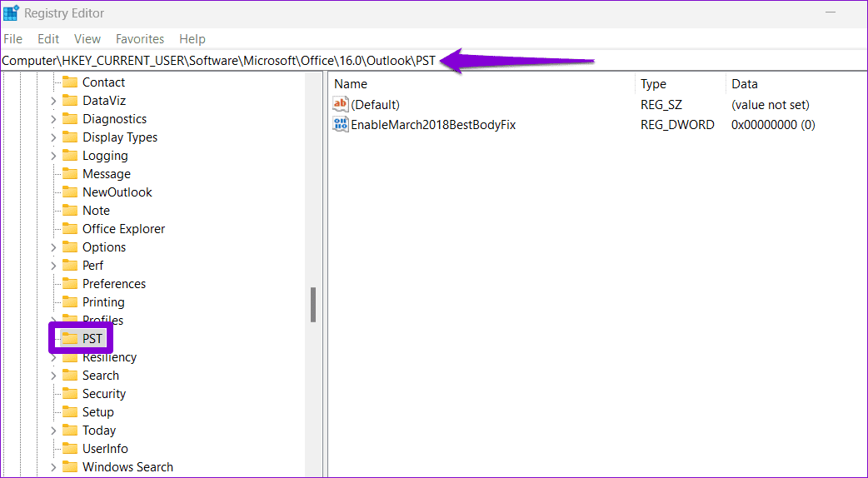Expand the Search key
The image size is (868, 478).
click(x=53, y=375)
